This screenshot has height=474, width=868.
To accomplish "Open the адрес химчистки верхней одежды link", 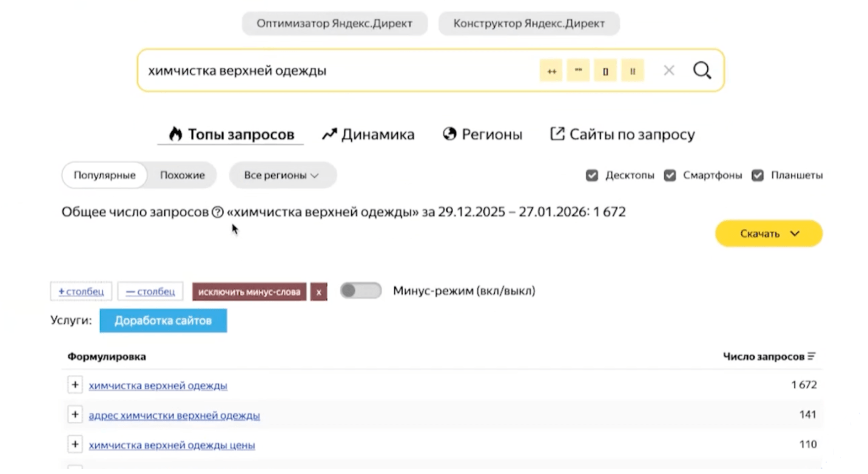I will pos(174,416).
